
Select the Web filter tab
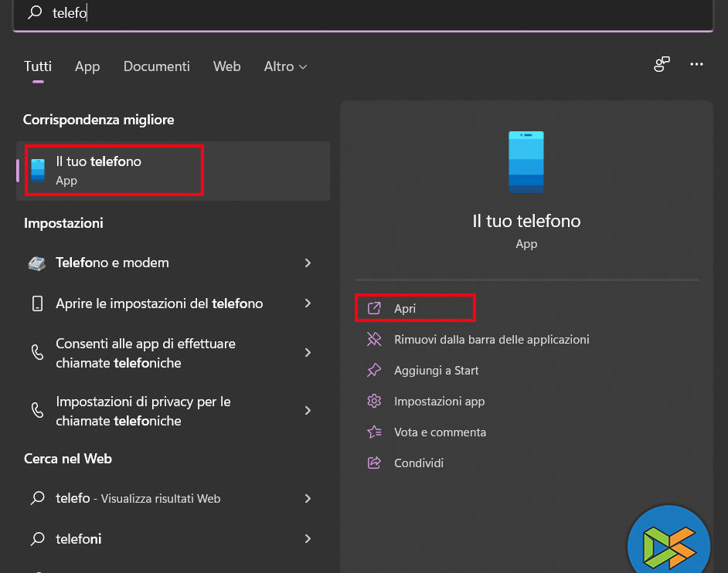[226, 66]
